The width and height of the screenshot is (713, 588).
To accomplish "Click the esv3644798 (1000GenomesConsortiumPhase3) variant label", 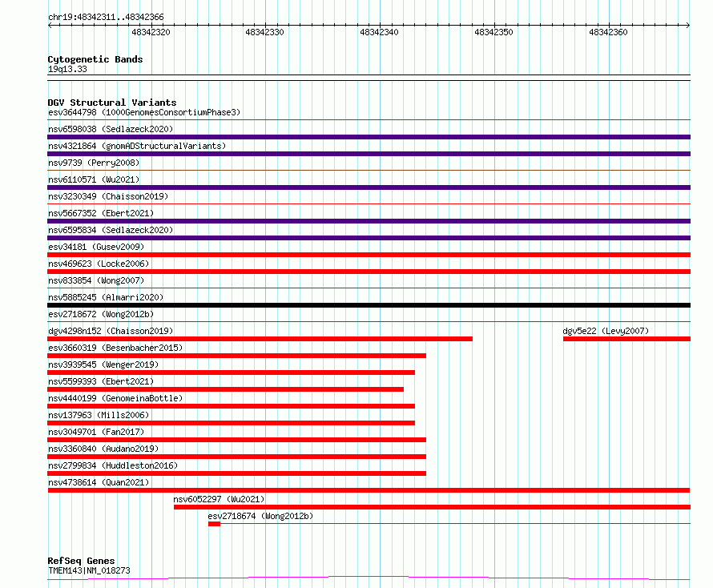I will 144,112.
